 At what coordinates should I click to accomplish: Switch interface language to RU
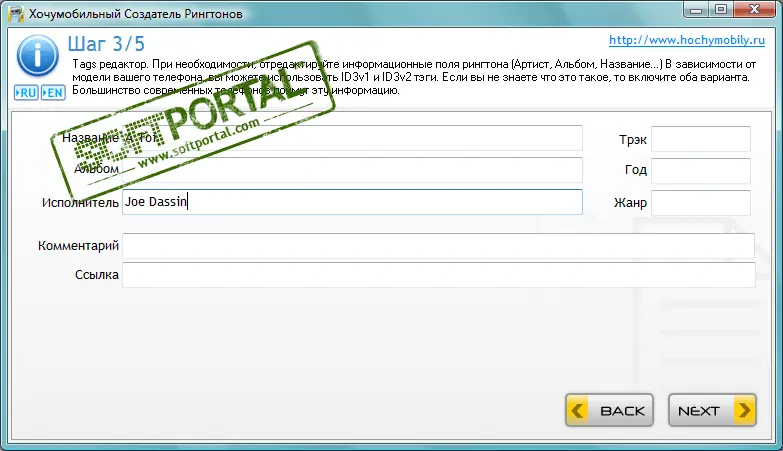click(26, 93)
